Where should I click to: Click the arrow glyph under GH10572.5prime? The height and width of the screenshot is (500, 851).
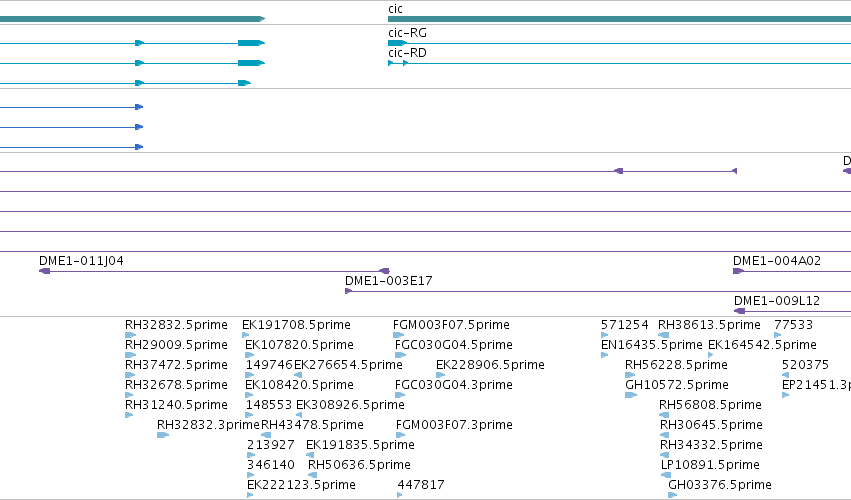coord(631,395)
